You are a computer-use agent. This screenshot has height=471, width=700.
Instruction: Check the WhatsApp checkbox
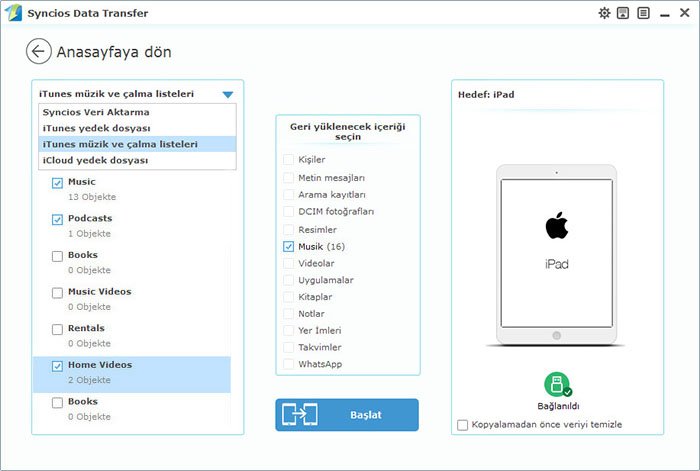coord(288,364)
